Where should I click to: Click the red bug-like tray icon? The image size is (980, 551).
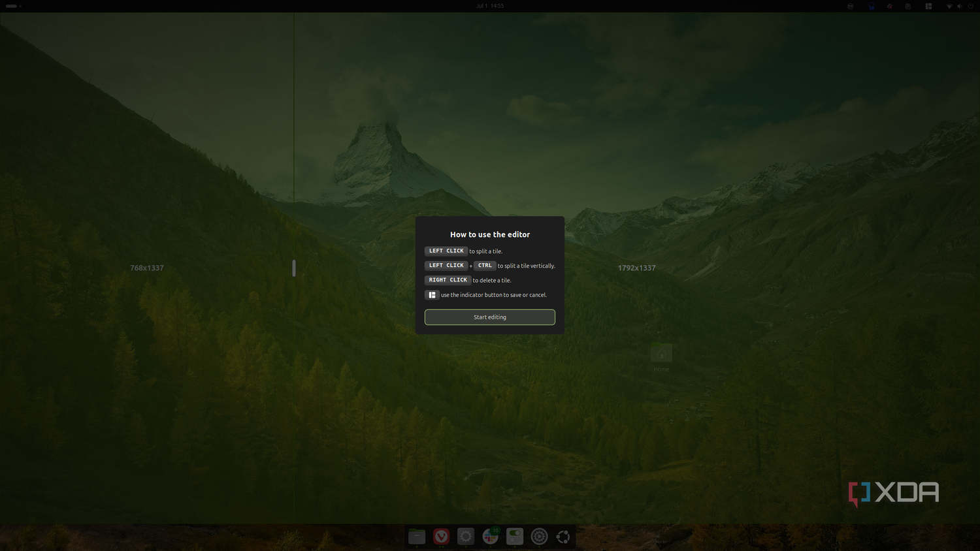[889, 6]
